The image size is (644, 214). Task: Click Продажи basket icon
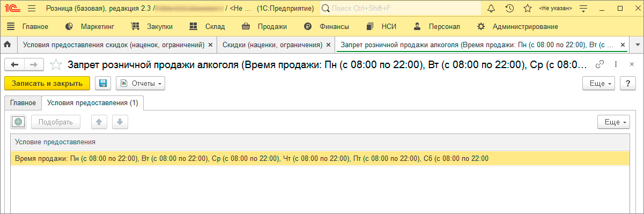click(246, 26)
